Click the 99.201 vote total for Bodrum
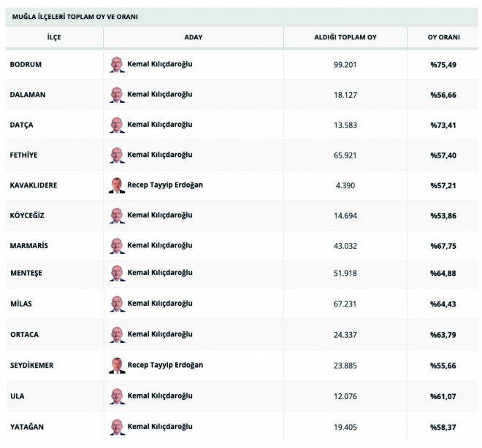Viewport: 482px width, 448px height. click(x=345, y=65)
